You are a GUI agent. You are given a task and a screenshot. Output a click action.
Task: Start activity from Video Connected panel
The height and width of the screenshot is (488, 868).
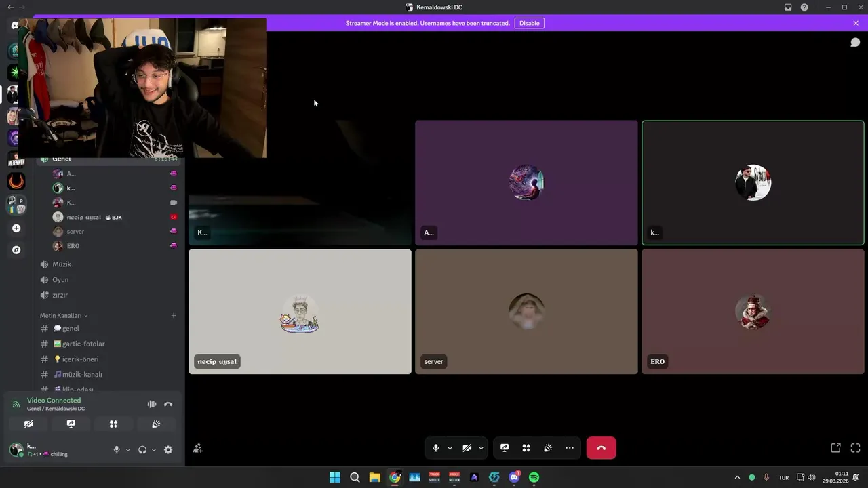(113, 424)
